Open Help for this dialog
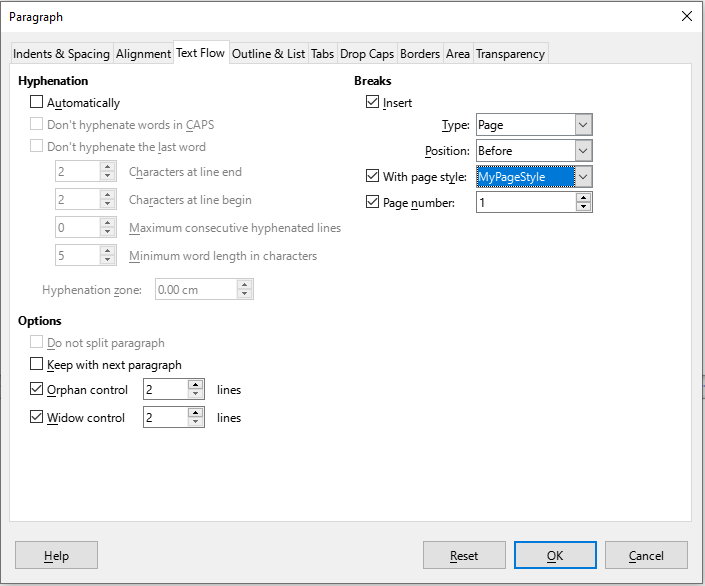Viewport: 705px width, 586px height. (56, 555)
